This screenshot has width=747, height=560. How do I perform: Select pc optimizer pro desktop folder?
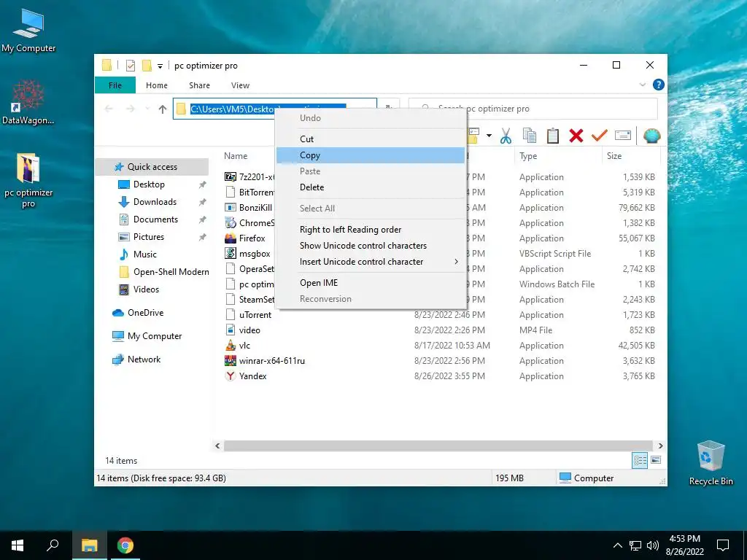28,181
